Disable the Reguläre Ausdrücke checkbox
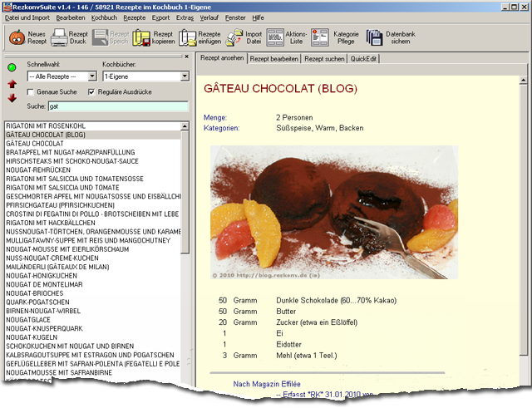 click(91, 92)
